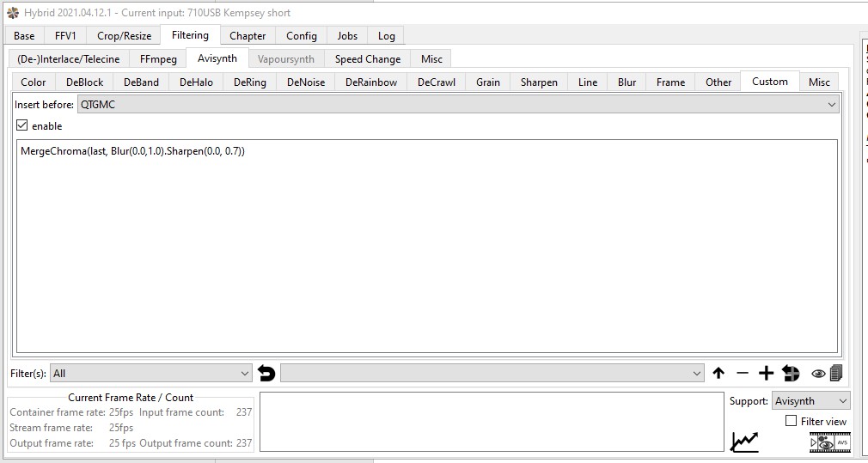This screenshot has width=868, height=463.
Task: Enable the Filter view checkbox
Action: [x=792, y=421]
